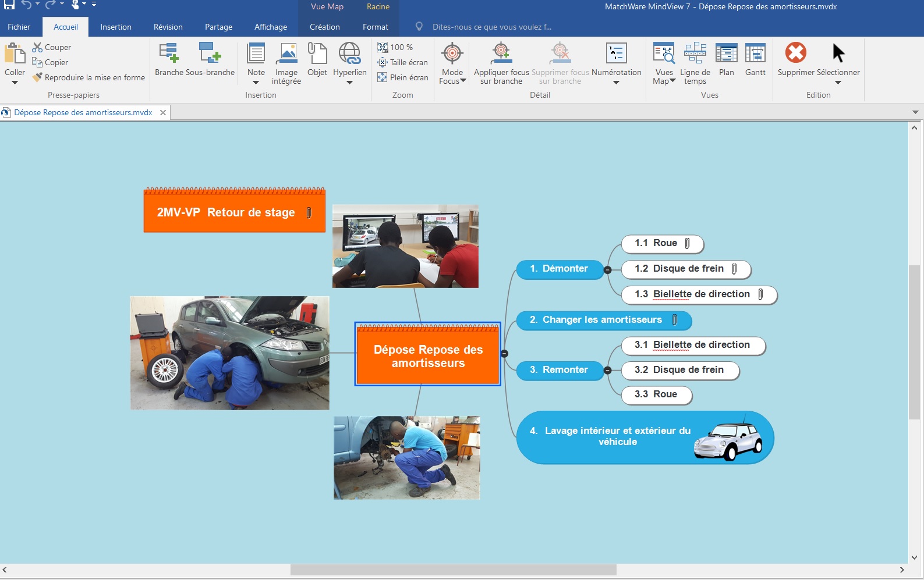
Task: Click the attachment paperclip on Roue 1.1
Action: click(x=688, y=243)
